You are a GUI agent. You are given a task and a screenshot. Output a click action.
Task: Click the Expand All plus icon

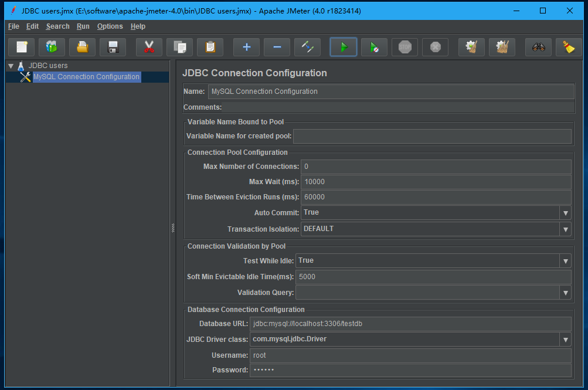coord(247,47)
